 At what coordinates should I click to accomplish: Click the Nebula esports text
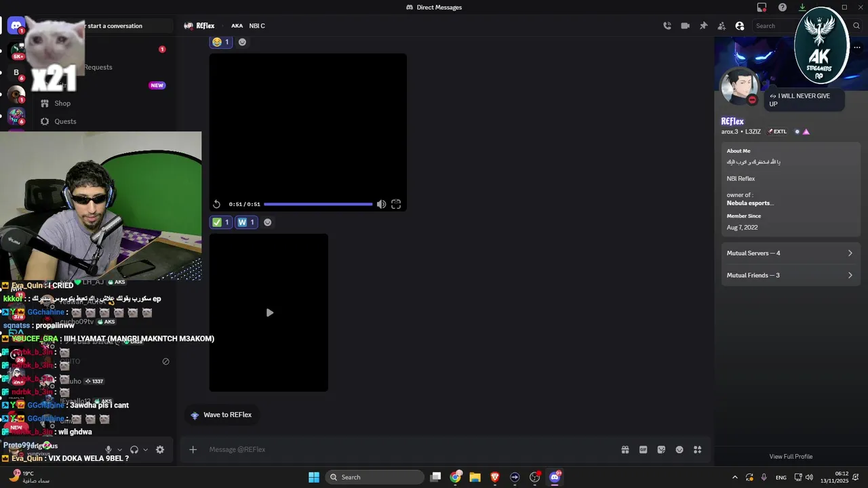750,203
